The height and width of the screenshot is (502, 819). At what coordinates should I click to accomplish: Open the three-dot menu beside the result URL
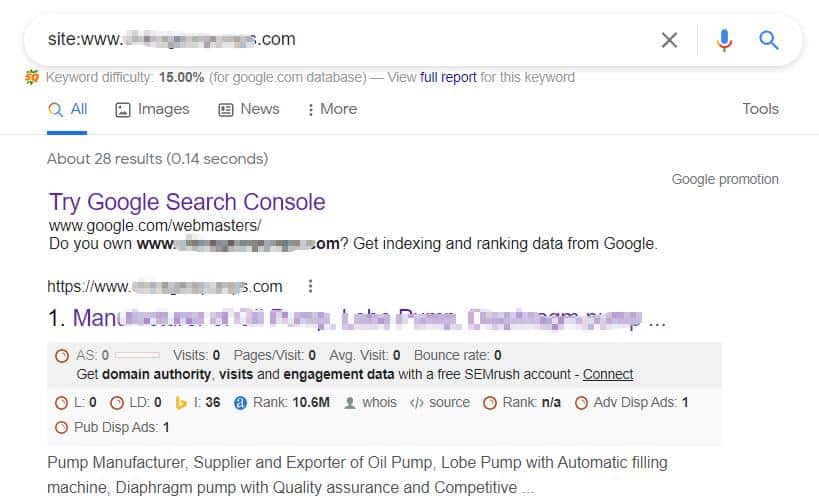coord(310,286)
